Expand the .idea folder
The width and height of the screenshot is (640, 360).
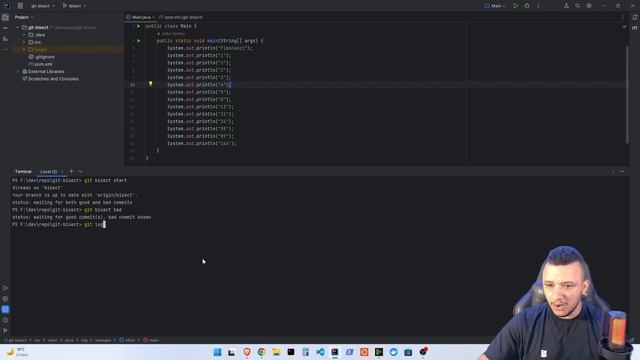point(24,35)
